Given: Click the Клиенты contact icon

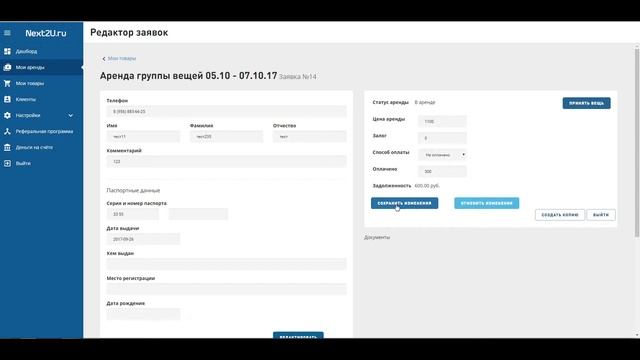Looking at the screenshot, I should [7, 99].
